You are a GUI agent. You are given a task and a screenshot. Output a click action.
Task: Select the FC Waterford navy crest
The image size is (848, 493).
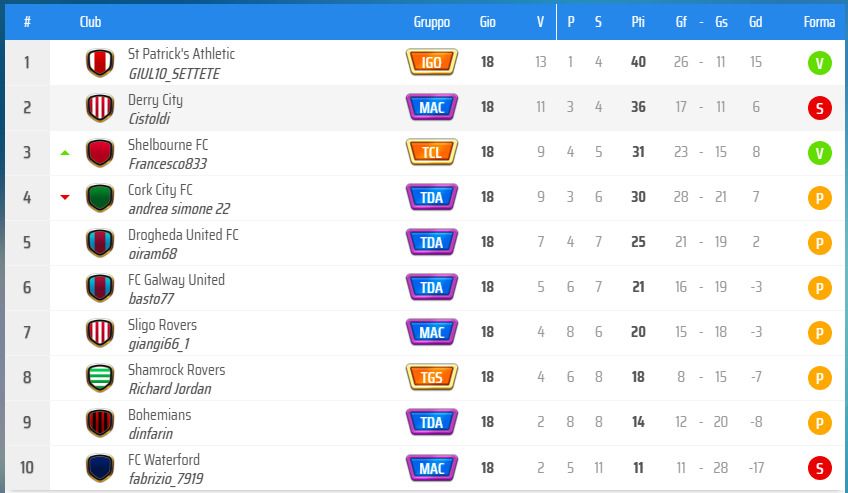tap(100, 468)
